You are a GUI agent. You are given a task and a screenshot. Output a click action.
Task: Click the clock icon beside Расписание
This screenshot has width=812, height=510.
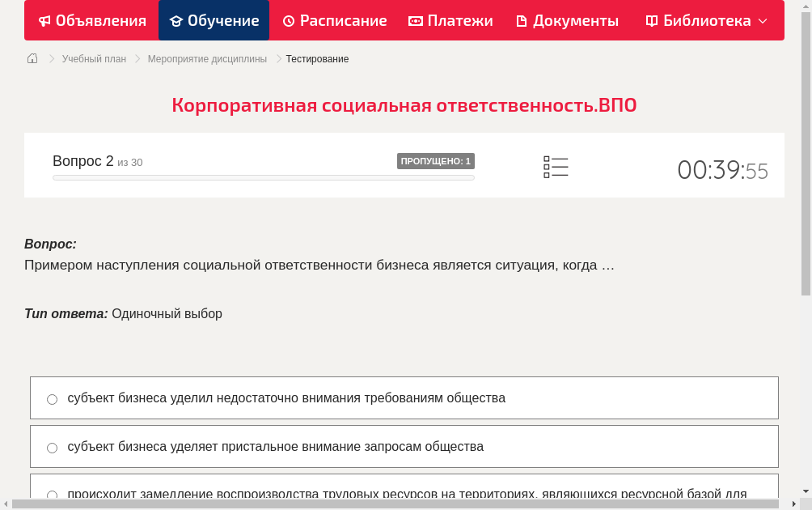pyautogui.click(x=287, y=20)
